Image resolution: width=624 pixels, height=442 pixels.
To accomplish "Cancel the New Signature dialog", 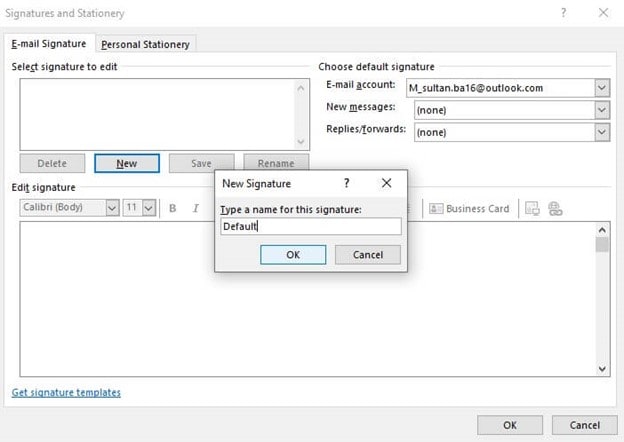I will point(367,255).
